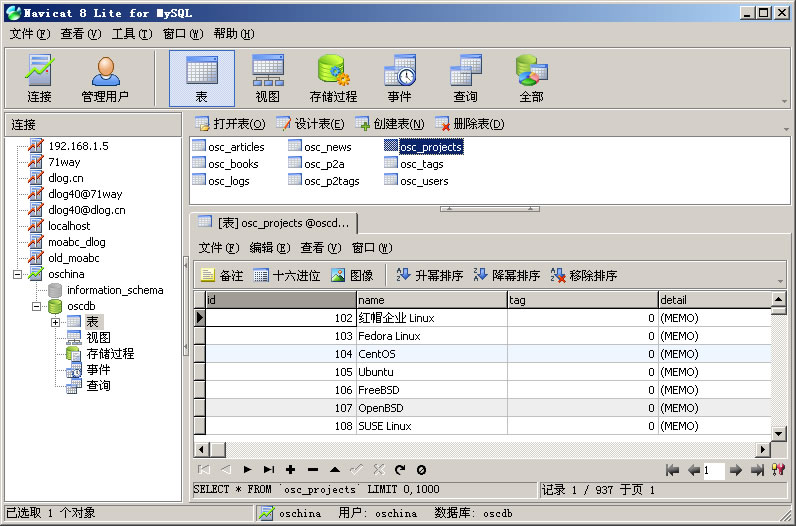Open the 查询 query toolbar icon
The height and width of the screenshot is (526, 796).
click(465, 79)
